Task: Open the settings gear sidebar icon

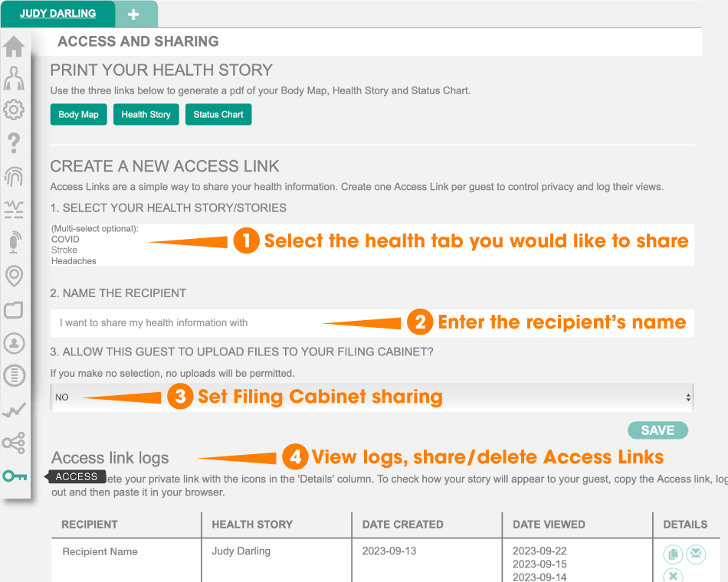Action: 14,110
